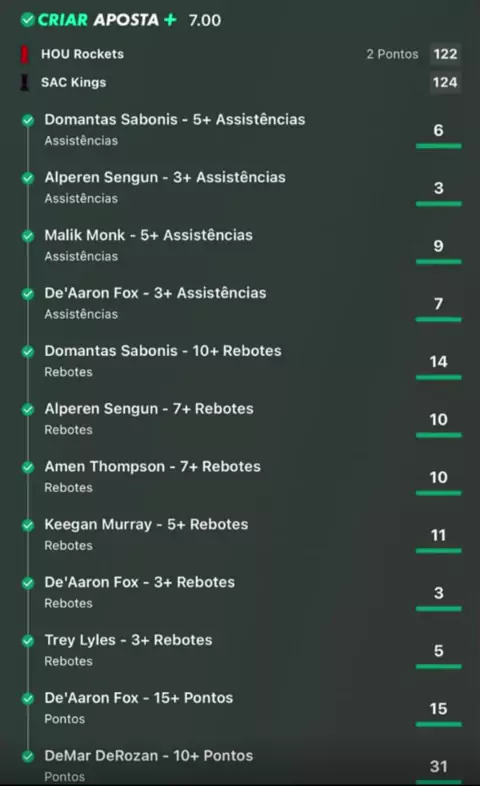Click the green plus icon after Aposta
This screenshot has width=480, height=786.
tap(170, 20)
